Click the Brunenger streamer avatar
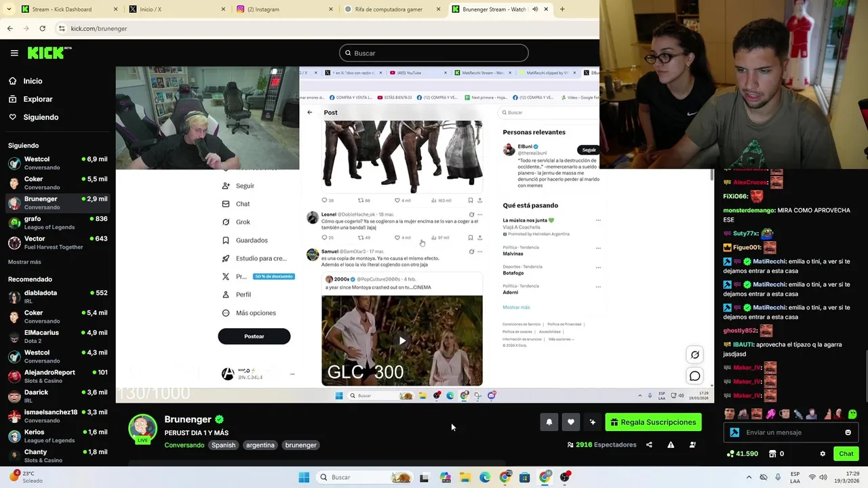This screenshot has height=488, width=868. (x=142, y=428)
